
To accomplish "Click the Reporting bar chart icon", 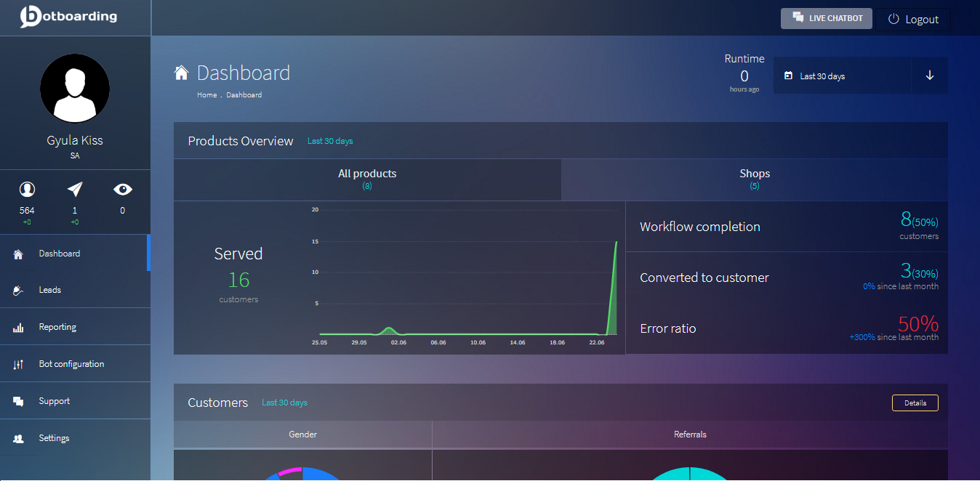I will coord(18,328).
